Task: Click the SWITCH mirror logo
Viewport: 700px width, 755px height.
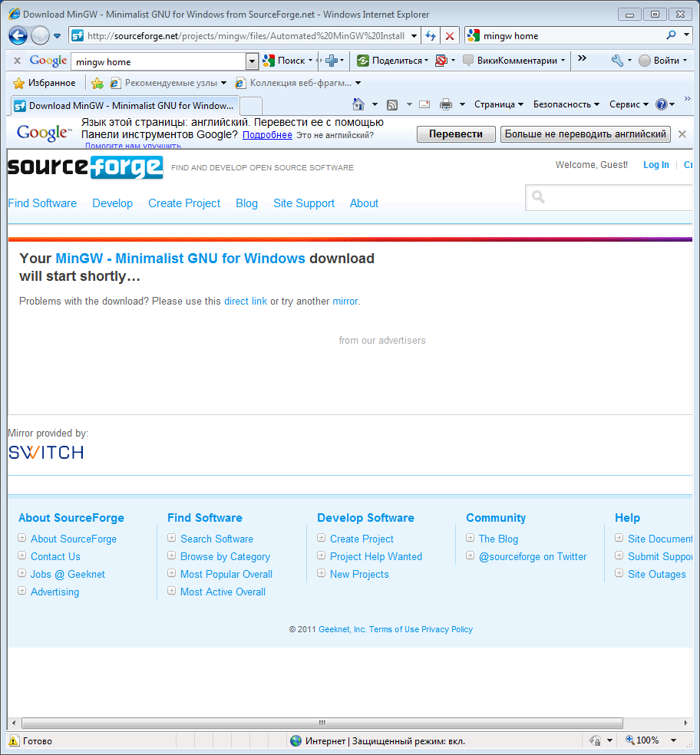Action: pos(46,452)
